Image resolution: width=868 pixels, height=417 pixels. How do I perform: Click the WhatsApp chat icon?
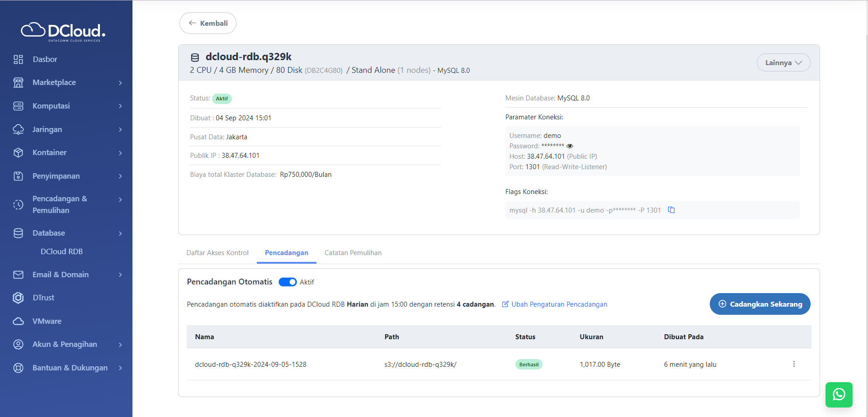(x=839, y=394)
